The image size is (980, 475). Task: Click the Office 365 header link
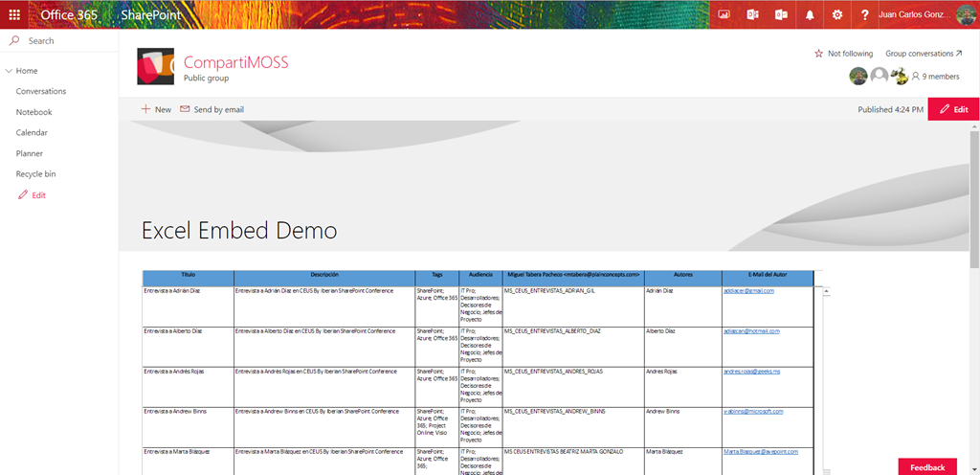tap(69, 14)
